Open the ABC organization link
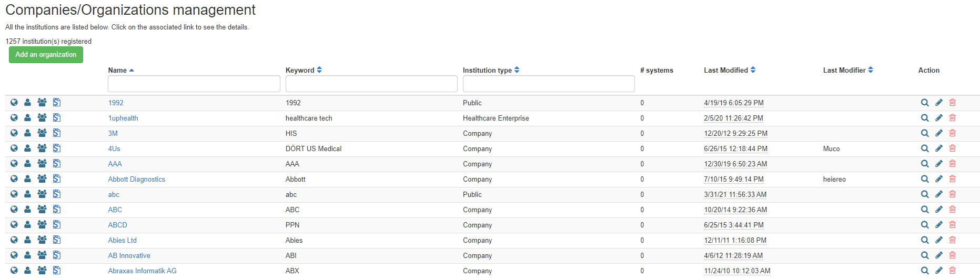 pos(115,210)
